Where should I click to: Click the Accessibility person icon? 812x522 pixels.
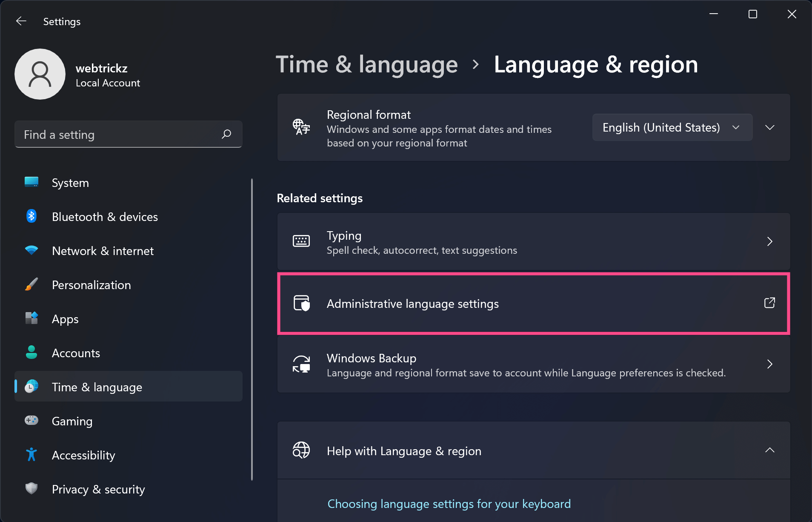[x=31, y=455]
